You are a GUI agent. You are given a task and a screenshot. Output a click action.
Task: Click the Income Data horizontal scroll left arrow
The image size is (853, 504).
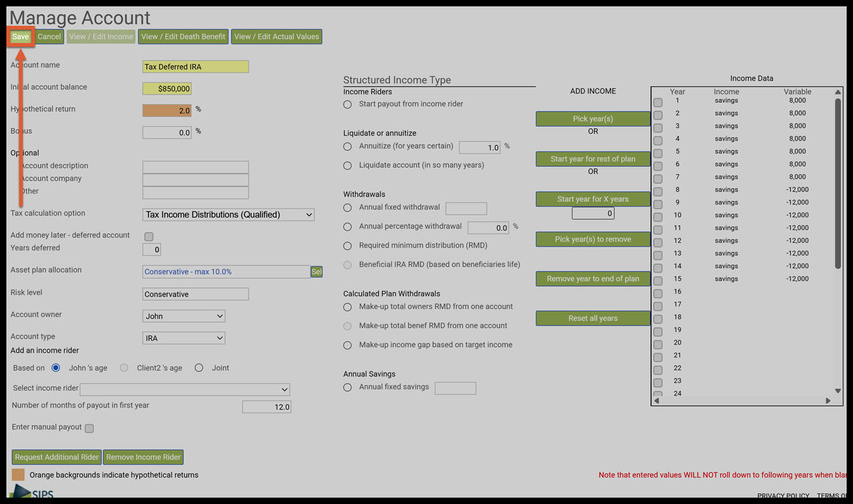click(657, 401)
